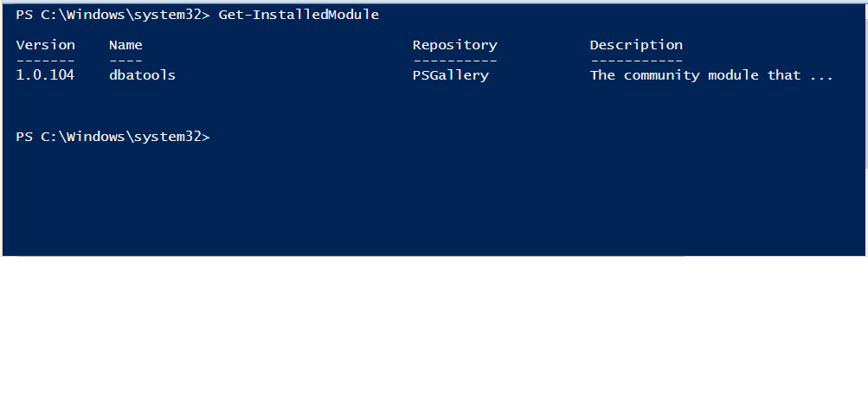
Task: Click the PS prefix on the first prompt line
Action: pos(24,15)
